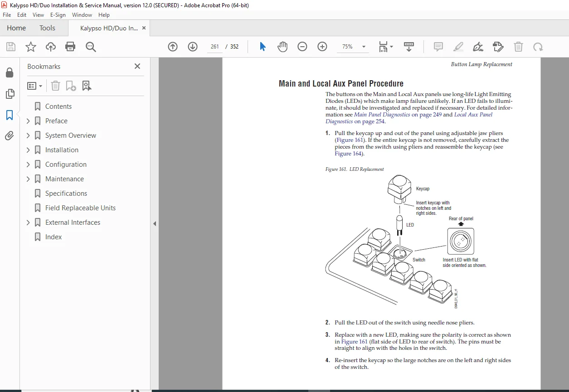The height and width of the screenshot is (392, 569).
Task: Click the zoom in plus icon
Action: pos(322,47)
